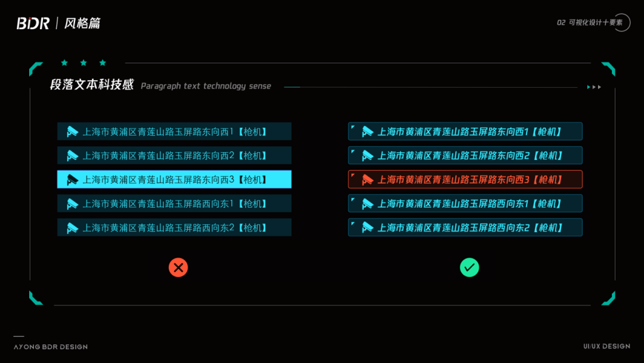Select left list item 上海市黄浦区青莲山路玉屏路东向西2

pyautogui.click(x=174, y=155)
